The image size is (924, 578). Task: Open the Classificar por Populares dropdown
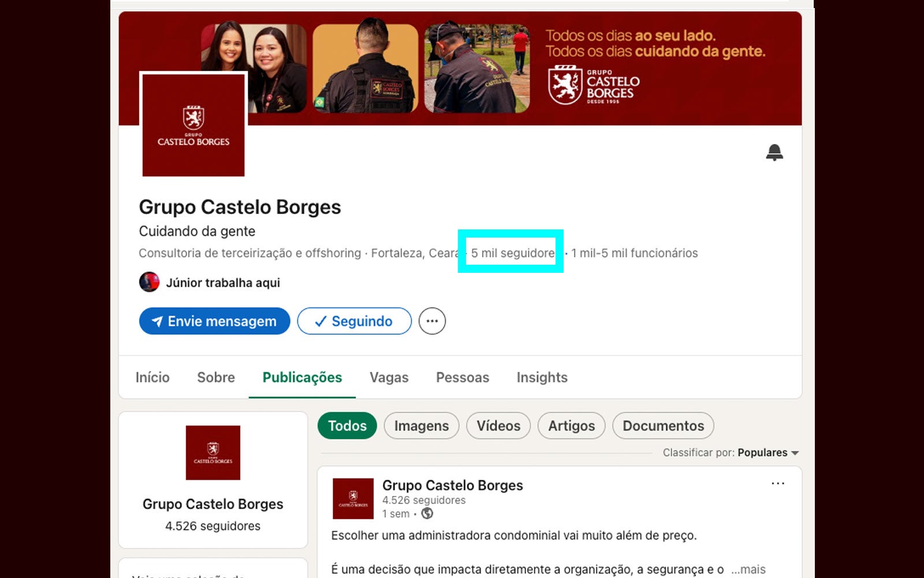[731, 453]
